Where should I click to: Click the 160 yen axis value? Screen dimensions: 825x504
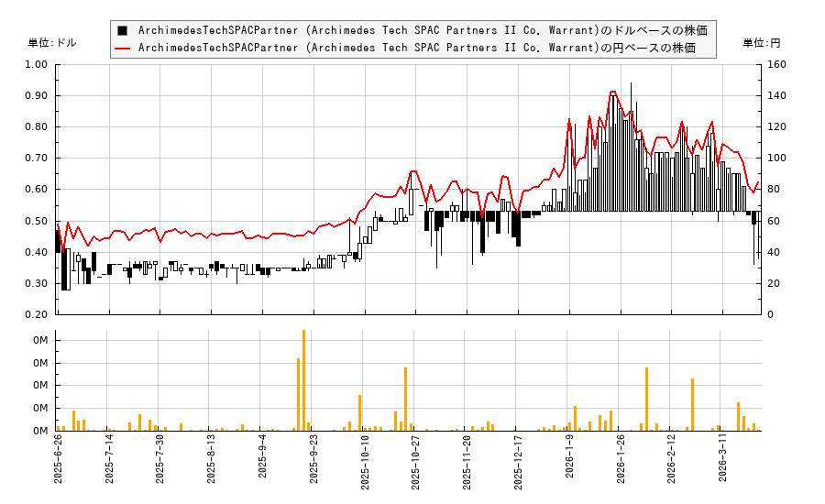coord(777,64)
